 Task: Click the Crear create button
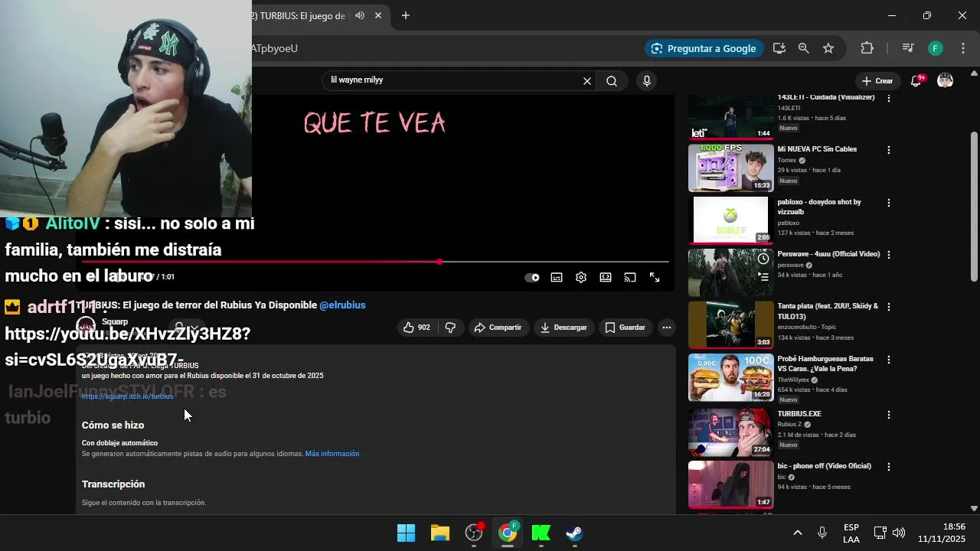877,81
